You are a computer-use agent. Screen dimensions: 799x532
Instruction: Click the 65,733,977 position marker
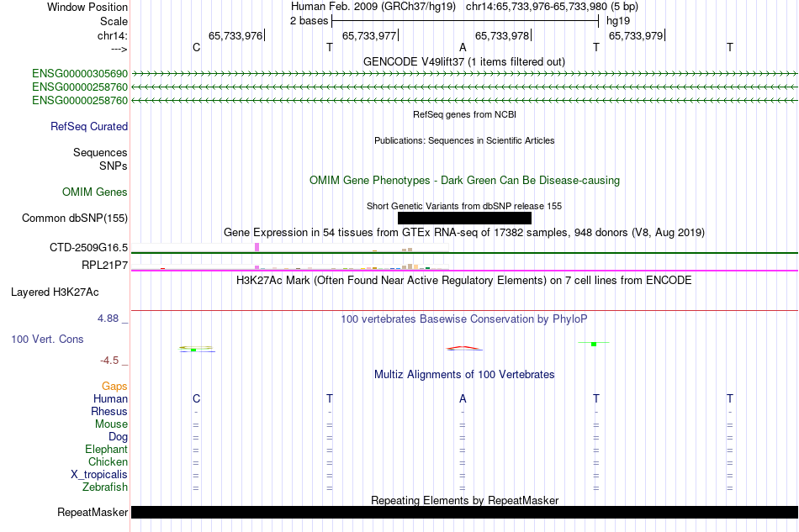369,35
